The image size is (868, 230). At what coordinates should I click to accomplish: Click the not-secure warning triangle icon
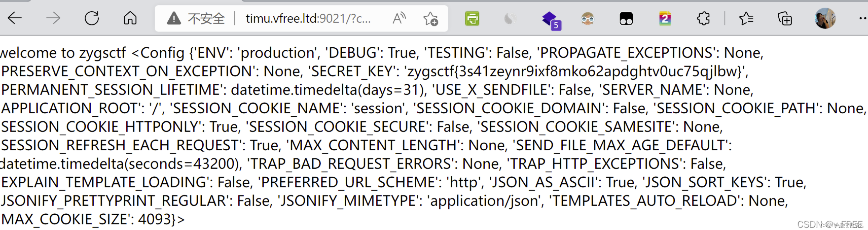tap(174, 19)
